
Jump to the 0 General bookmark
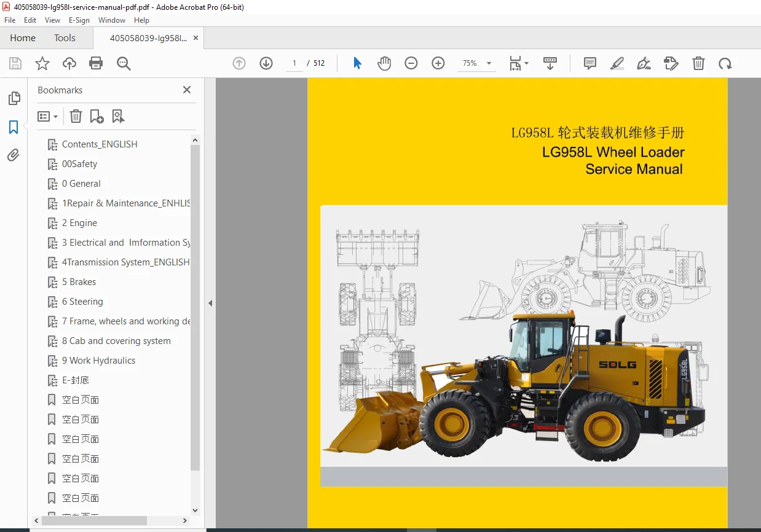(81, 184)
